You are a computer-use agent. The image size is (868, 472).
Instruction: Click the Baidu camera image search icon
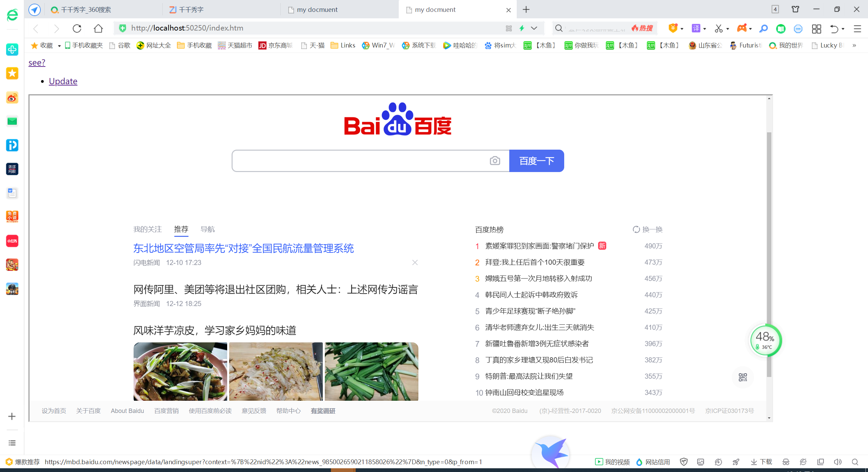pos(495,161)
